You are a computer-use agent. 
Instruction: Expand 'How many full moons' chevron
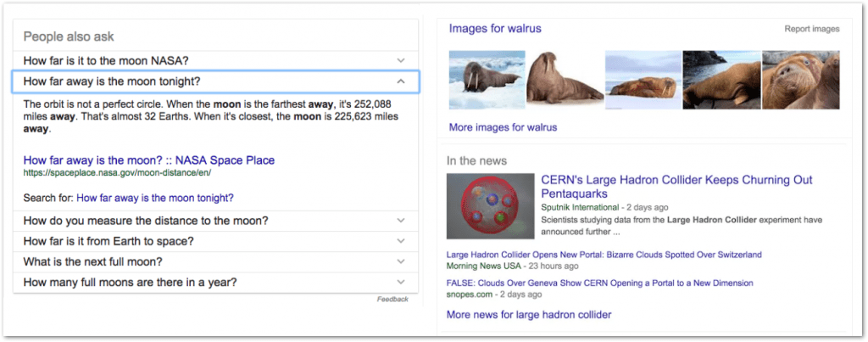click(401, 282)
